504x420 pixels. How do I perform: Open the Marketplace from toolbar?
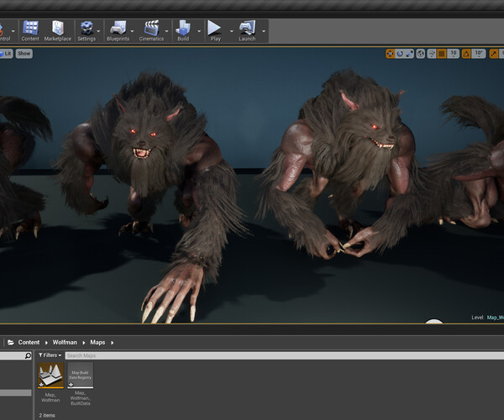[58, 31]
